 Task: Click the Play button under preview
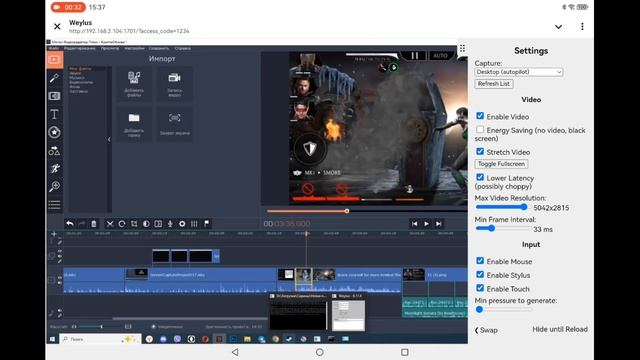tap(426, 224)
